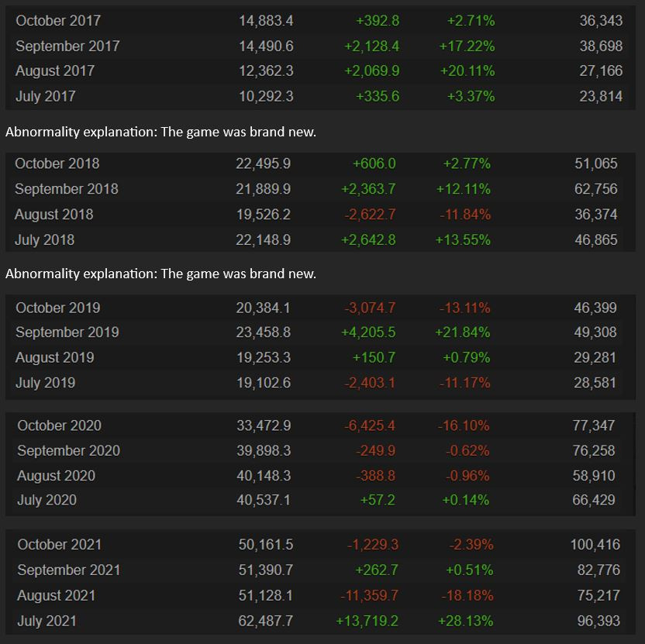Select the peak value 100,416
Screen dimensions: 645x644
tap(595, 545)
